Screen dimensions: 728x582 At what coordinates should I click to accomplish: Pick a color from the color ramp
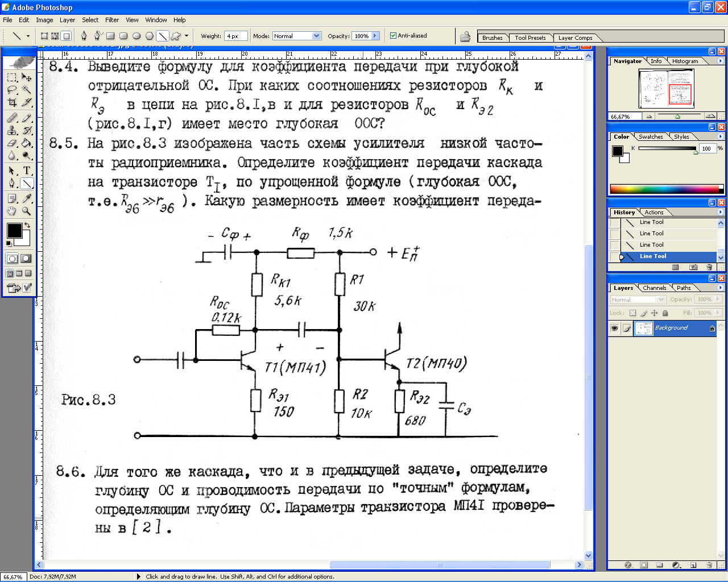[x=666, y=189]
